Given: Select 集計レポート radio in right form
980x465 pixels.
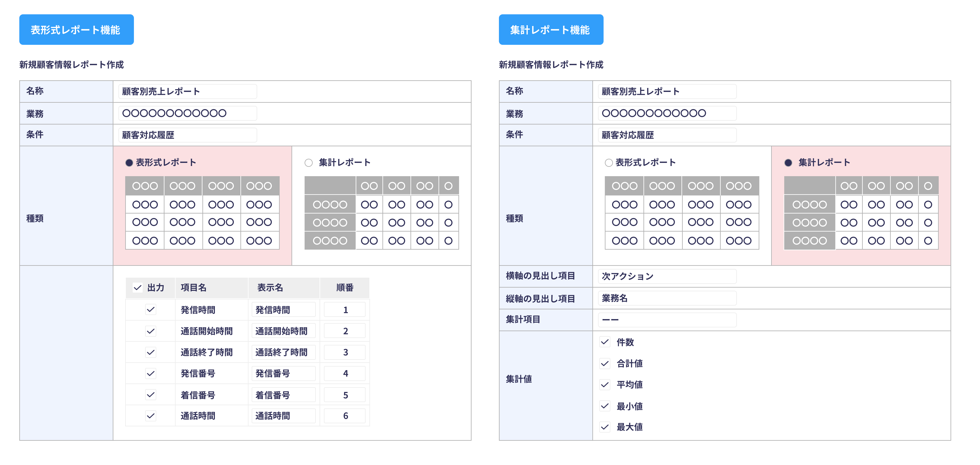Looking at the screenshot, I should point(788,163).
